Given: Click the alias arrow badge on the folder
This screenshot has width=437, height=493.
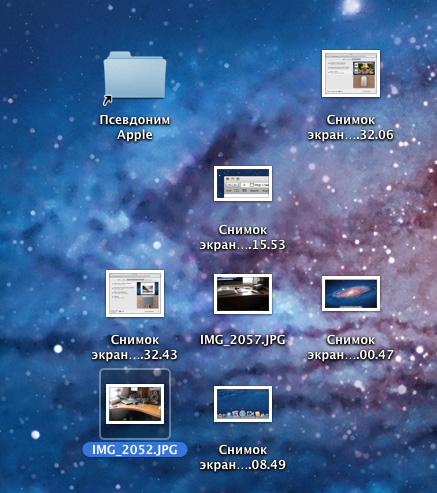Looking at the screenshot, I should [107, 100].
